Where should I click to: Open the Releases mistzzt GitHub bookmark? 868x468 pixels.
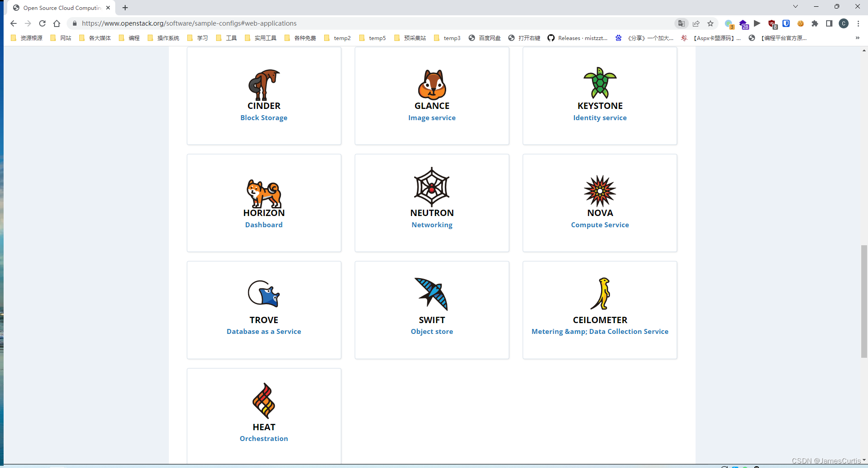578,38
